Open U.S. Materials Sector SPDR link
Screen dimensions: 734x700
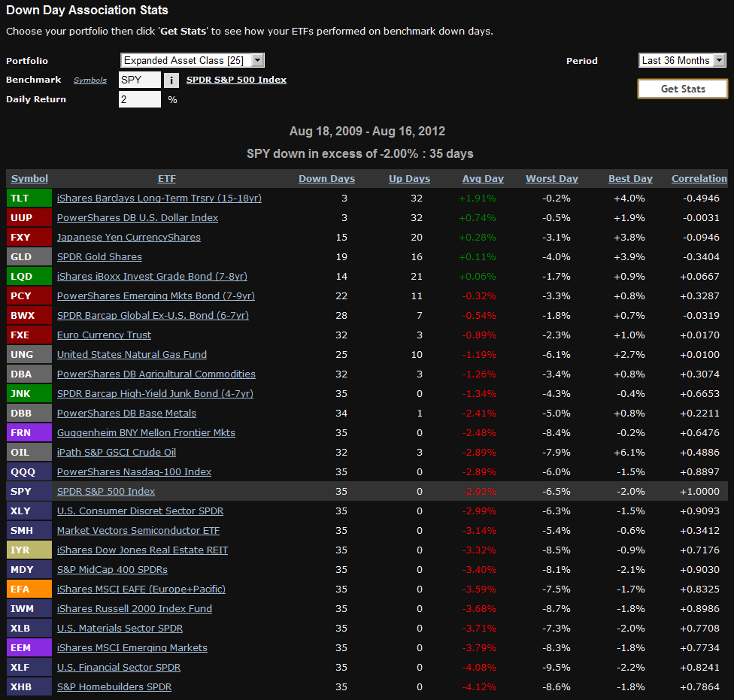pos(120,629)
